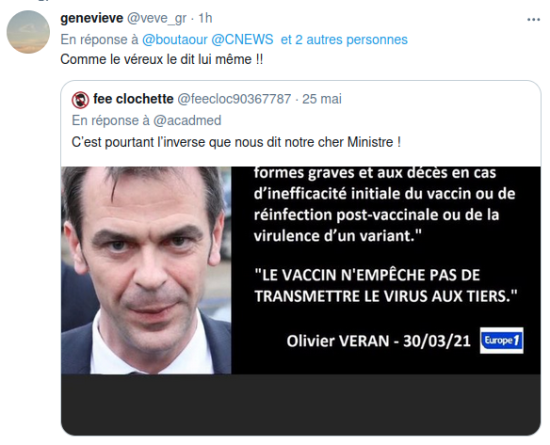Click the fee clochette display name
The height and width of the screenshot is (445, 550).
[133, 99]
